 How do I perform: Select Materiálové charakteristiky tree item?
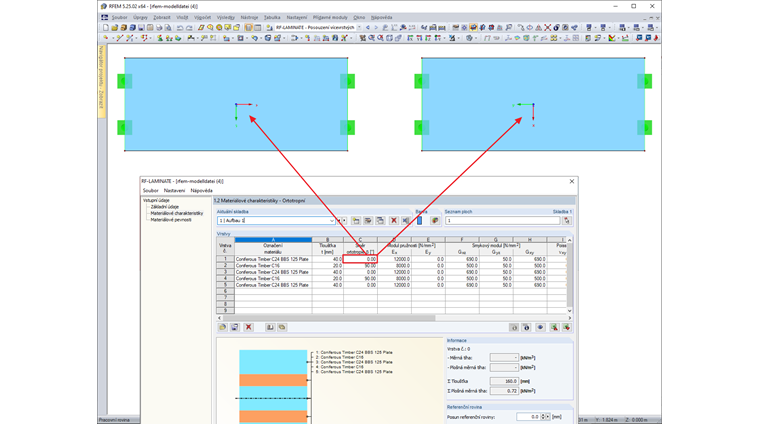tap(177, 213)
